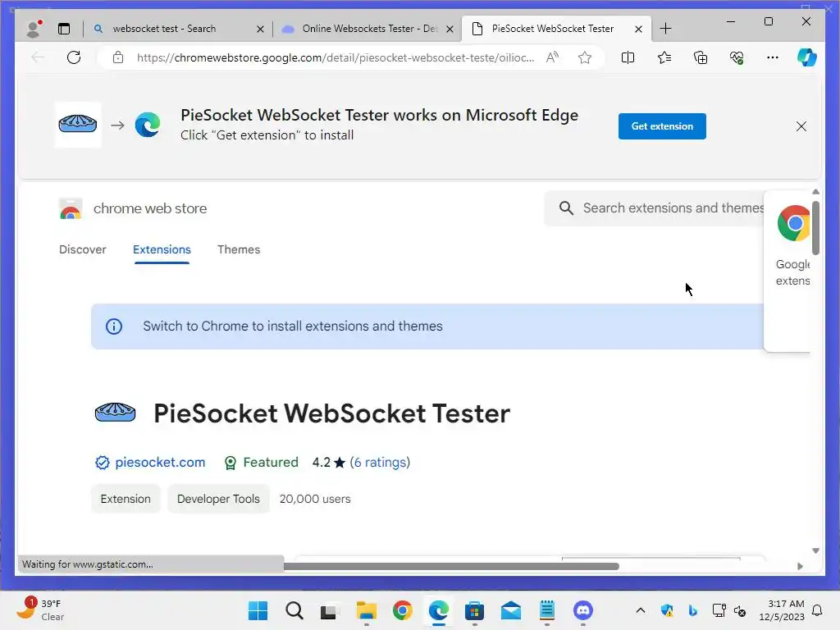
Task: Click the horizontal scrollbar thumb
Action: pyautogui.click(x=451, y=566)
